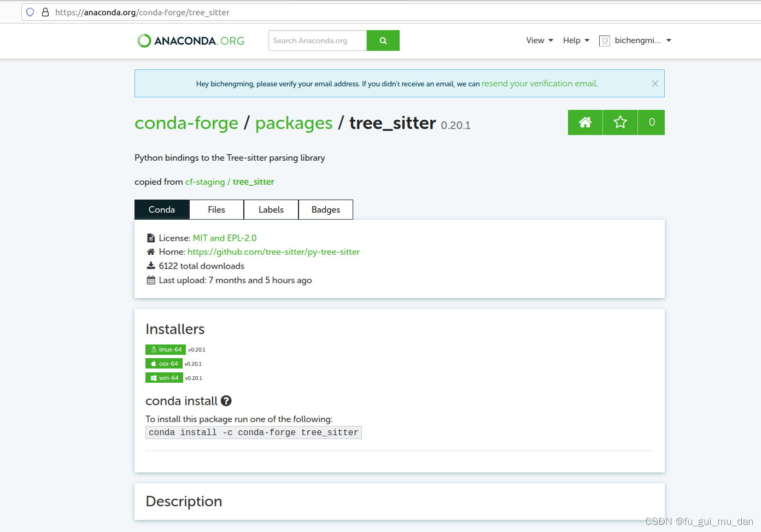
Task: Click the packages breadcrumb link
Action: [x=294, y=123]
